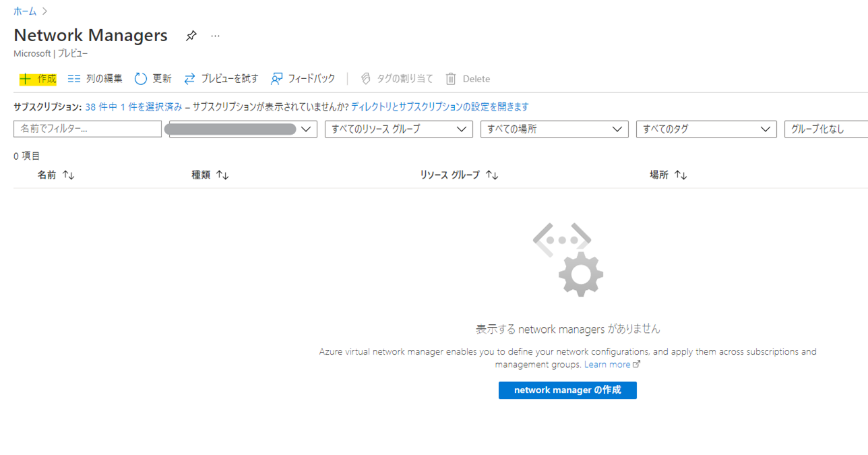
Task: Click network manager の作成 button
Action: point(567,390)
